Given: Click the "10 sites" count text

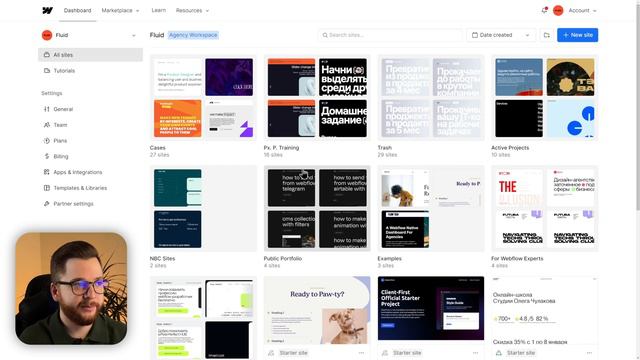Looking at the screenshot, I should 500,155.
